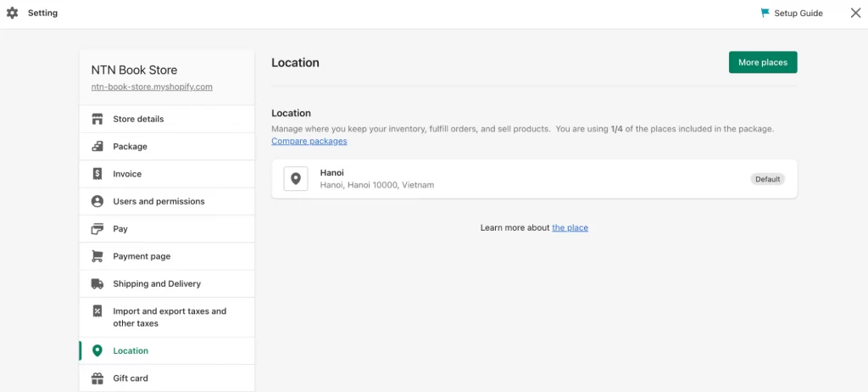868x392 pixels.
Task: Click the map pin icon beside Hanoi
Action: point(296,178)
